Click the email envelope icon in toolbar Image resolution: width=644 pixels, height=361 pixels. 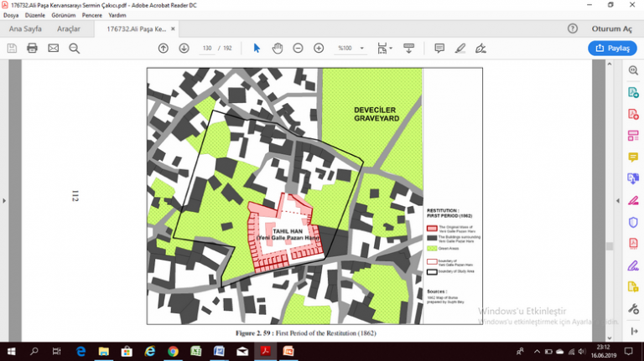pos(53,48)
